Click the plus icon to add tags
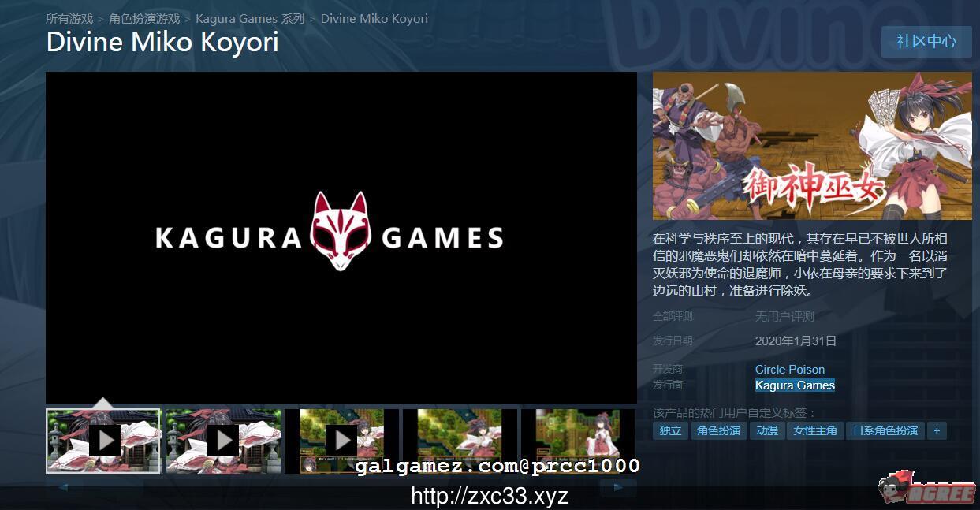 tap(937, 430)
